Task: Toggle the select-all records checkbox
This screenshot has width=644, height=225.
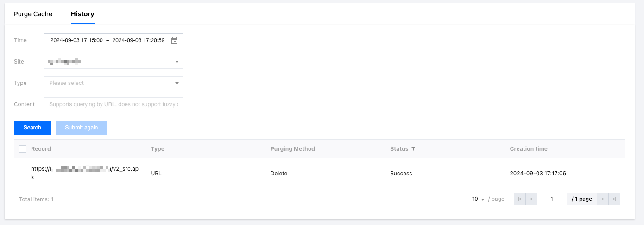Action: click(23, 149)
